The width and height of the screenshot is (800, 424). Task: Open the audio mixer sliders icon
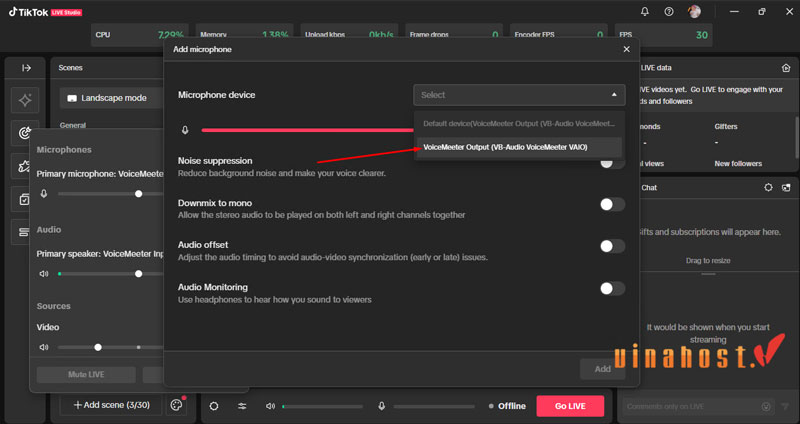tap(242, 406)
